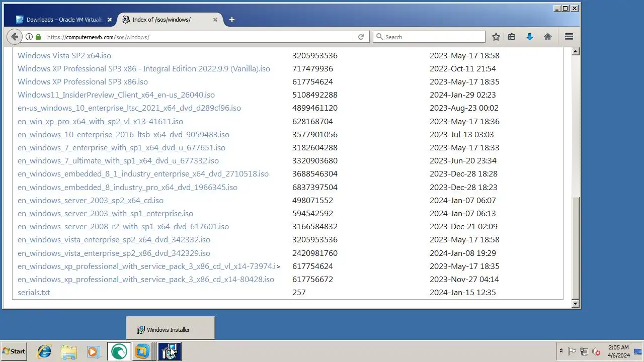Reload the current page
This screenshot has height=362, width=644.
tap(361, 37)
